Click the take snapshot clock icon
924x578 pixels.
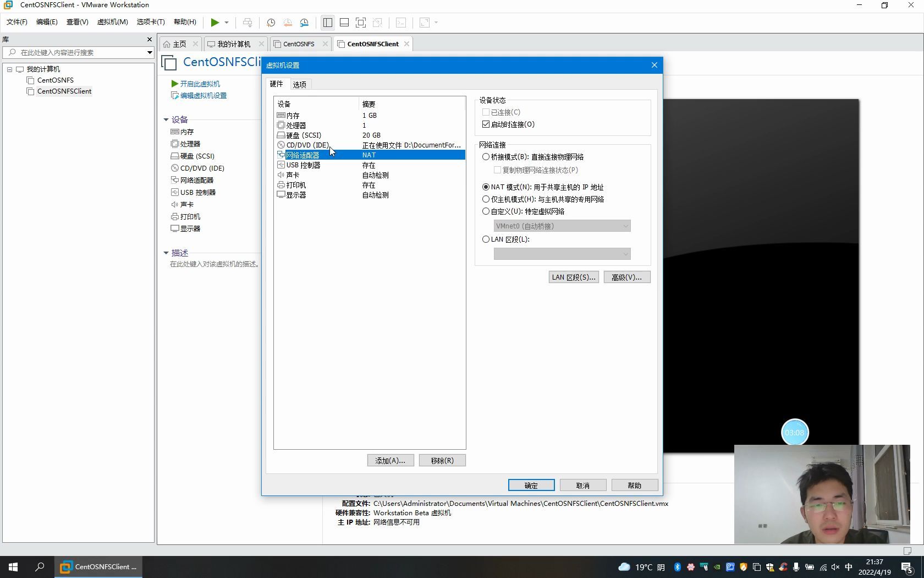point(271,23)
